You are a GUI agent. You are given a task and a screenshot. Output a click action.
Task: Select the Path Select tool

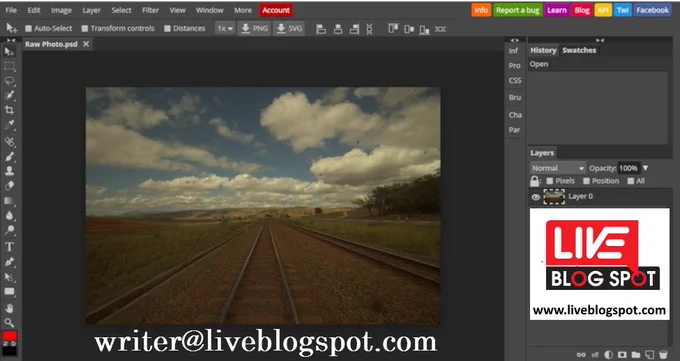click(x=9, y=277)
